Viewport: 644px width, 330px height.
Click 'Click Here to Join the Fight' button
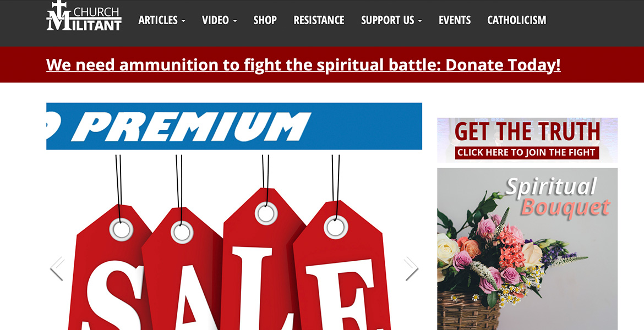coord(527,153)
